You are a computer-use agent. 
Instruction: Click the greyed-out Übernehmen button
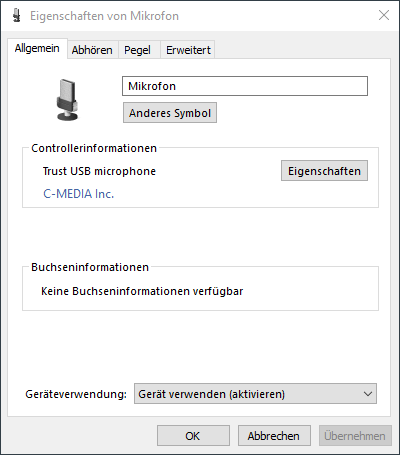point(355,435)
